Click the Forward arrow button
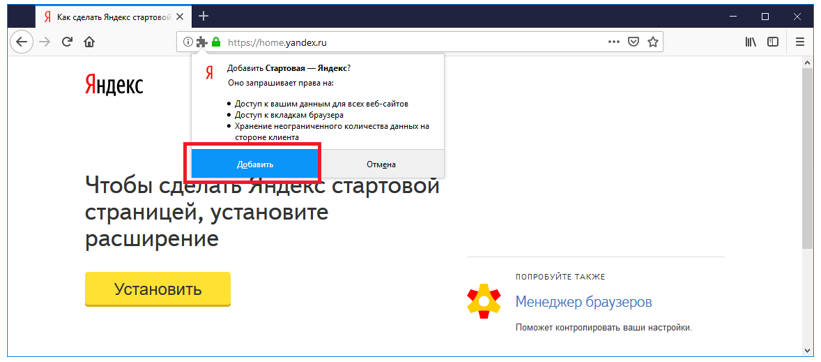821x362 pixels. (45, 42)
